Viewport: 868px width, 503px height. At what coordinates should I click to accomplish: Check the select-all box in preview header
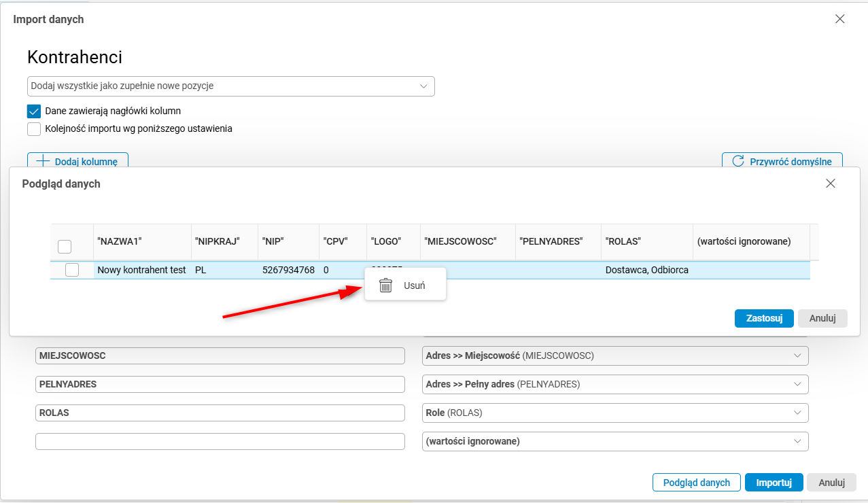point(65,246)
